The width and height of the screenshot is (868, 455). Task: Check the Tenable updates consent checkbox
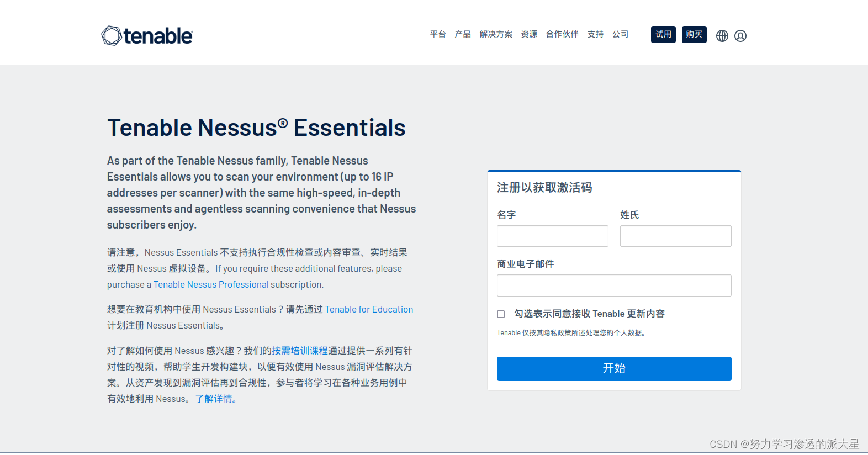click(x=501, y=314)
